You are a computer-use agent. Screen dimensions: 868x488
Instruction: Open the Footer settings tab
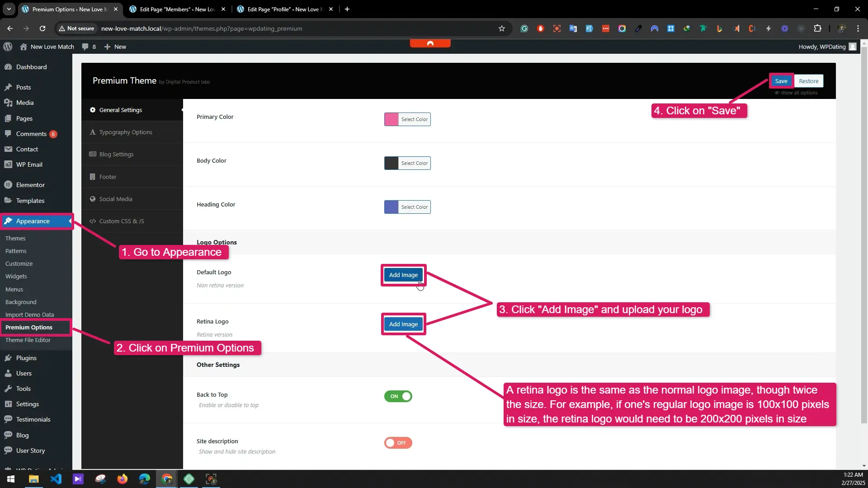tap(132, 177)
